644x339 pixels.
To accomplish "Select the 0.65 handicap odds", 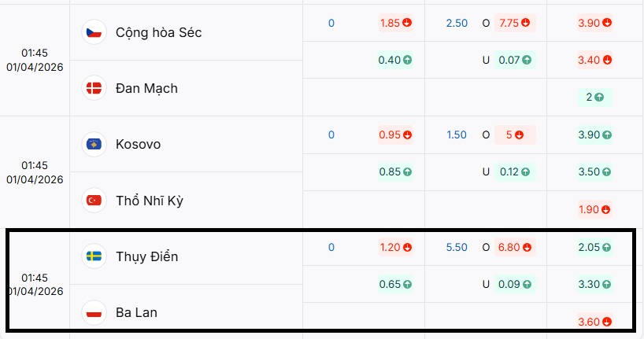I will coord(395,284).
